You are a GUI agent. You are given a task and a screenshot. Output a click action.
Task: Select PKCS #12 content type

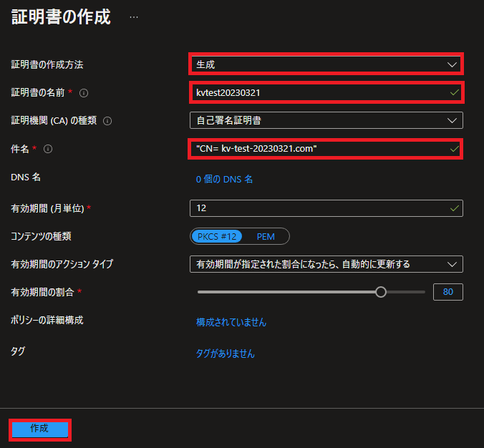pyautogui.click(x=217, y=236)
